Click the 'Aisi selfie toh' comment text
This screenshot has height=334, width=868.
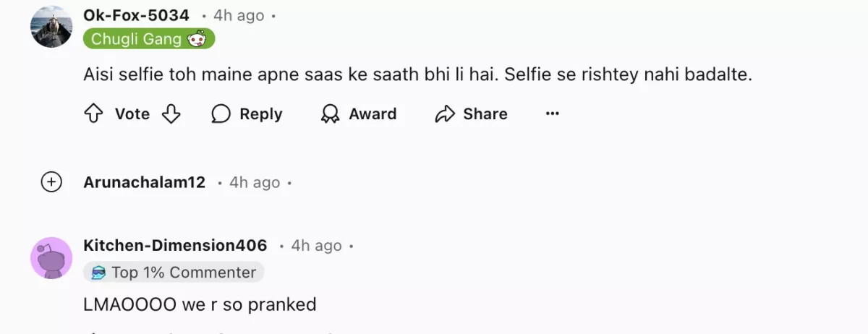[418, 74]
